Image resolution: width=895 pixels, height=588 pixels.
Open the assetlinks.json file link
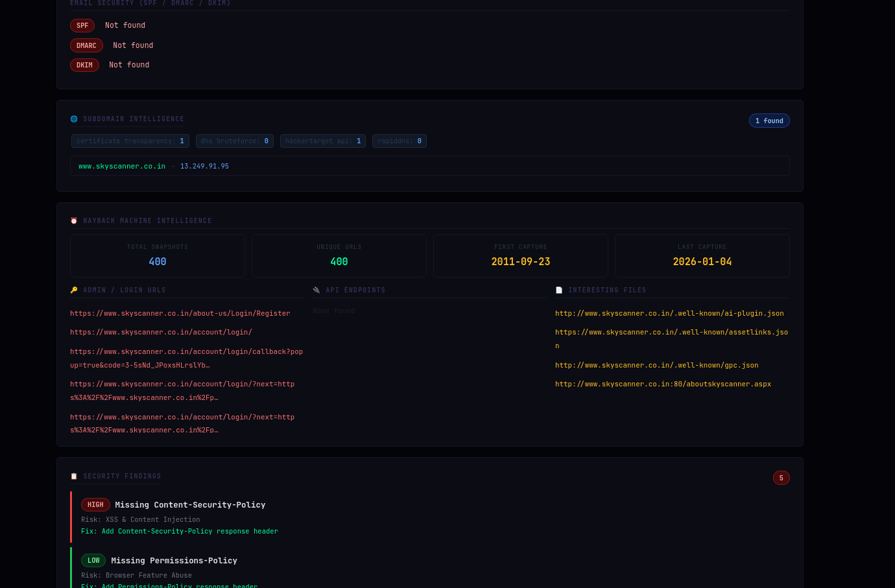[x=672, y=339]
